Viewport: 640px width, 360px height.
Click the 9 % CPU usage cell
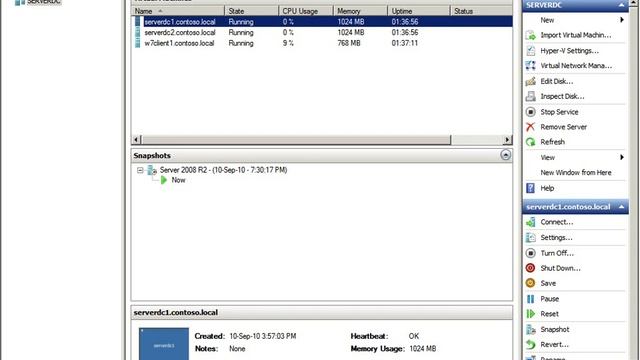tap(288, 43)
